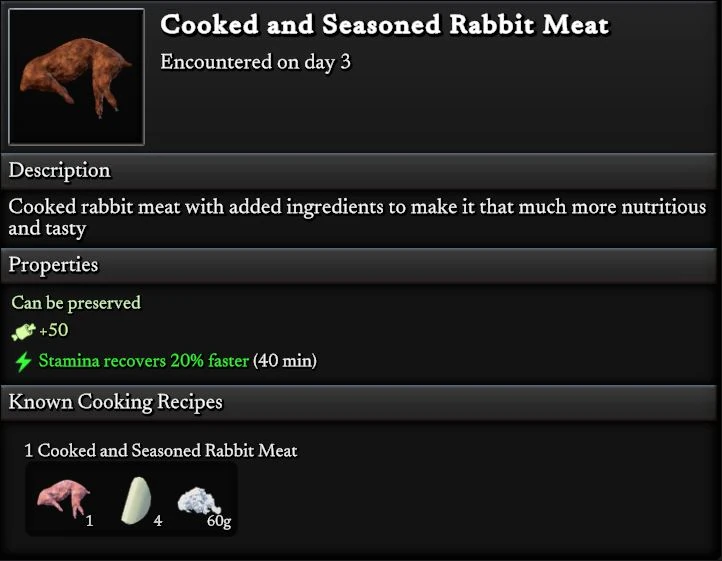Click the +50 nutrition value
Viewport: 722px width, 561px height.
(53, 331)
